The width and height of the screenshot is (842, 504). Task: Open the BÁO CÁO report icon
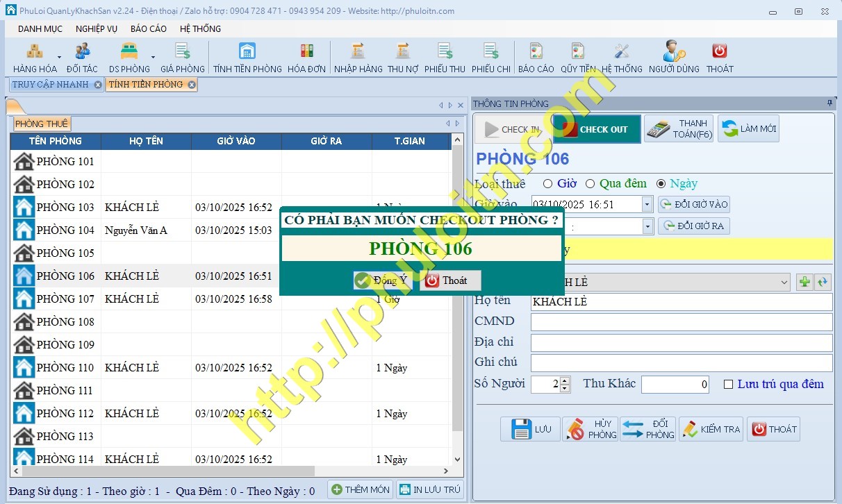point(535,56)
